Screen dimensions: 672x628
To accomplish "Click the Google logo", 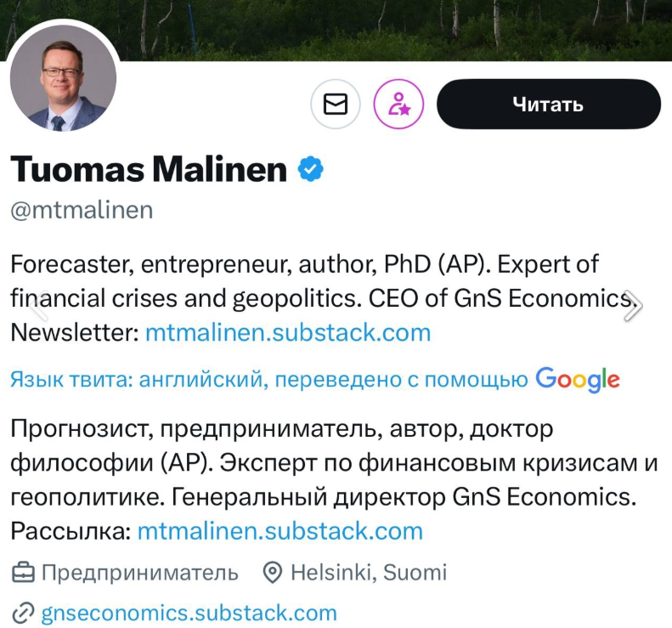I will pyautogui.click(x=578, y=380).
